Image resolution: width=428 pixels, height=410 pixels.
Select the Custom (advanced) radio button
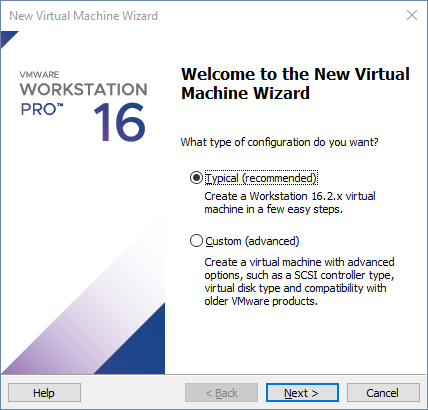[196, 241]
